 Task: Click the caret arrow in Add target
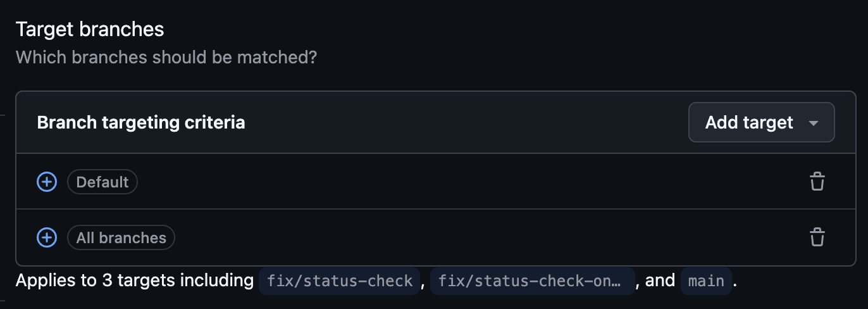(814, 123)
